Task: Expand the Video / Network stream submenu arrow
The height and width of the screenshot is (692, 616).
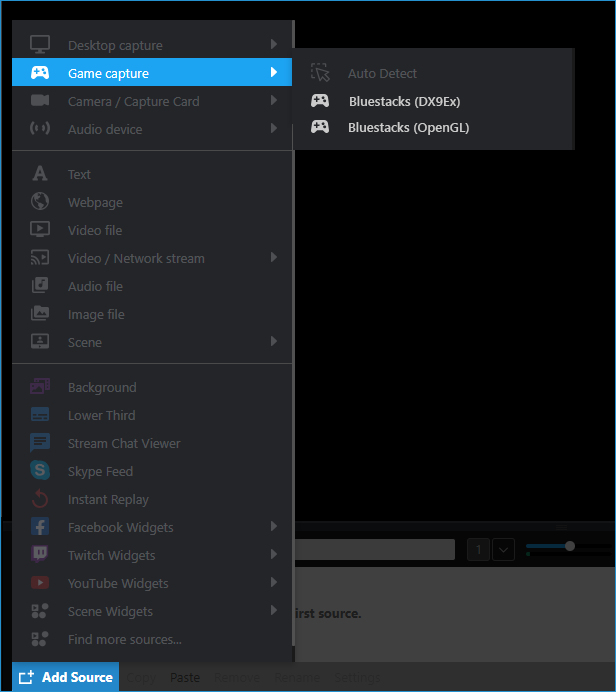Action: (274, 257)
